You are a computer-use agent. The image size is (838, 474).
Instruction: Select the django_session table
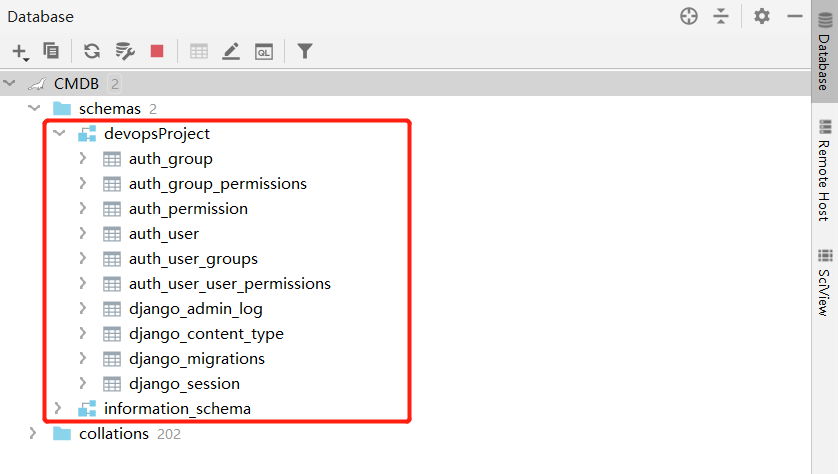point(184,384)
